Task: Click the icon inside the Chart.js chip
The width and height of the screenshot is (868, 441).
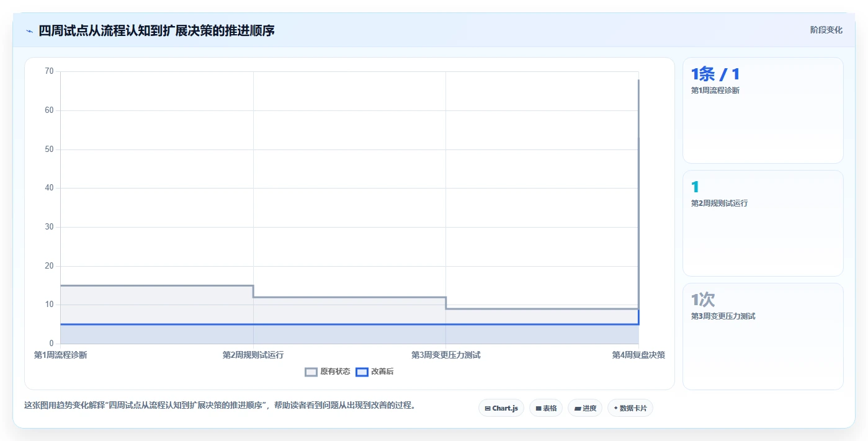Action: click(488, 409)
